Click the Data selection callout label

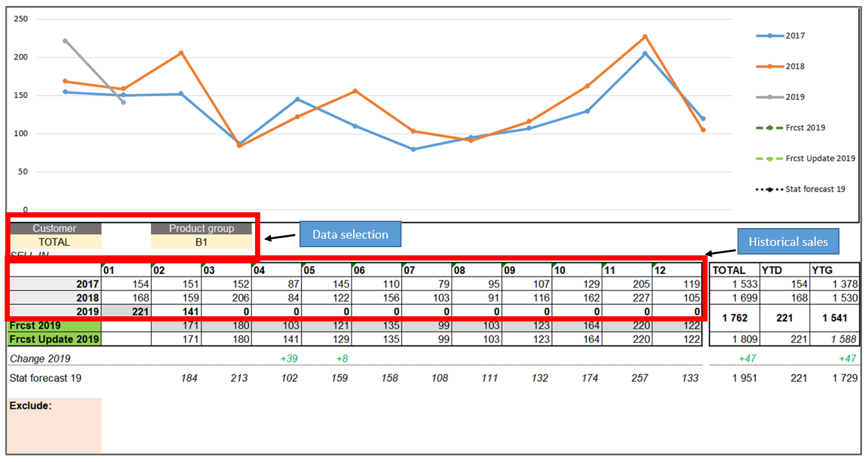pyautogui.click(x=350, y=235)
